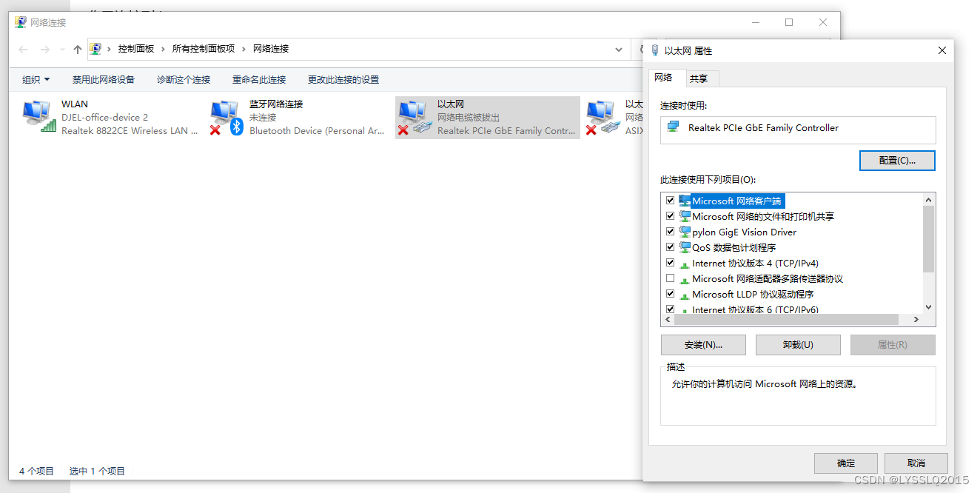Toggle Microsoft LLDP 协议驱动程序 checkbox
The width and height of the screenshot is (980, 493).
(x=671, y=294)
